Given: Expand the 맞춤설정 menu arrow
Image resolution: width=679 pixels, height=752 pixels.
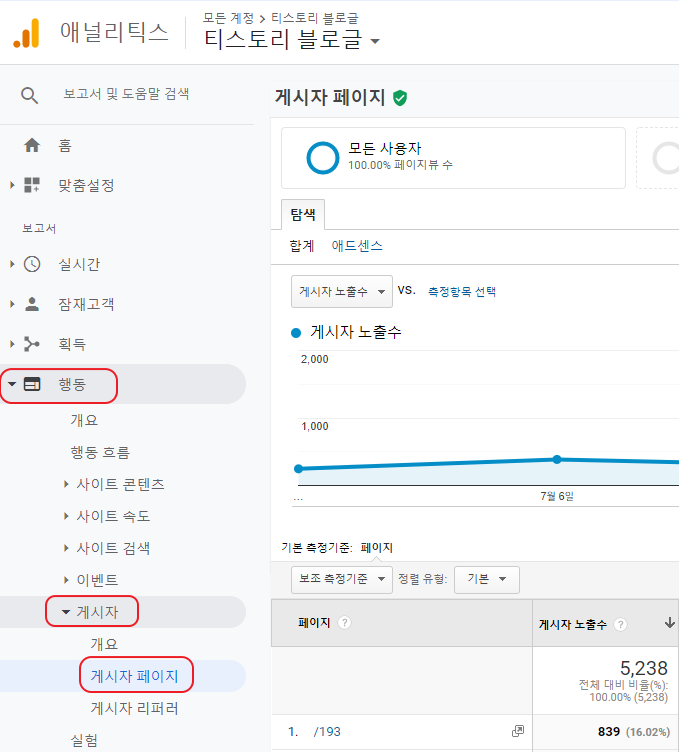Looking at the screenshot, I should pyautogui.click(x=12, y=185).
